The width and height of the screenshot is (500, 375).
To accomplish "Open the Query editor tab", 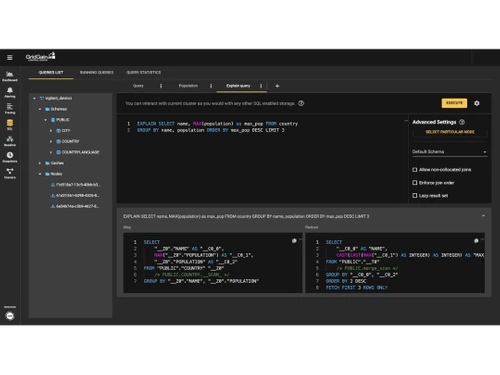I will [138, 86].
